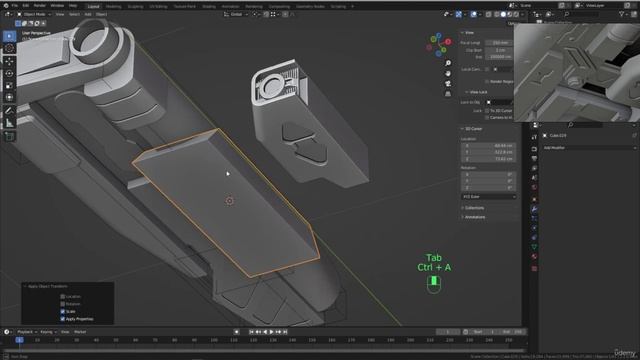This screenshot has width=640, height=360.
Task: Open XYZ Euler rotation mode dropdown
Action: tap(489, 197)
